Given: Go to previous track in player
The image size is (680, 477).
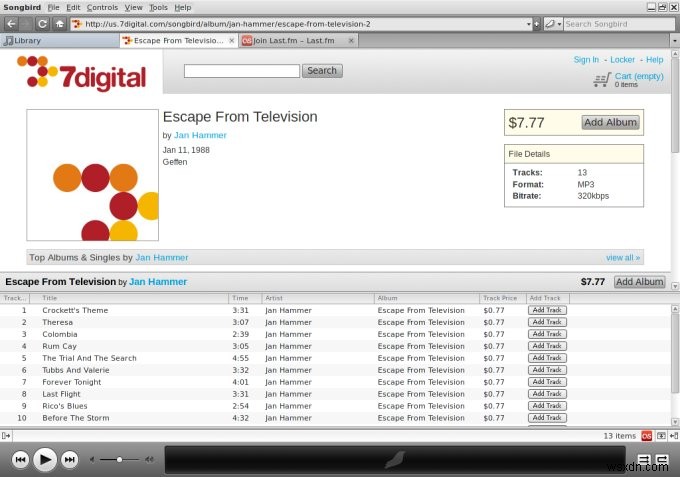Looking at the screenshot, I should click(x=20, y=460).
